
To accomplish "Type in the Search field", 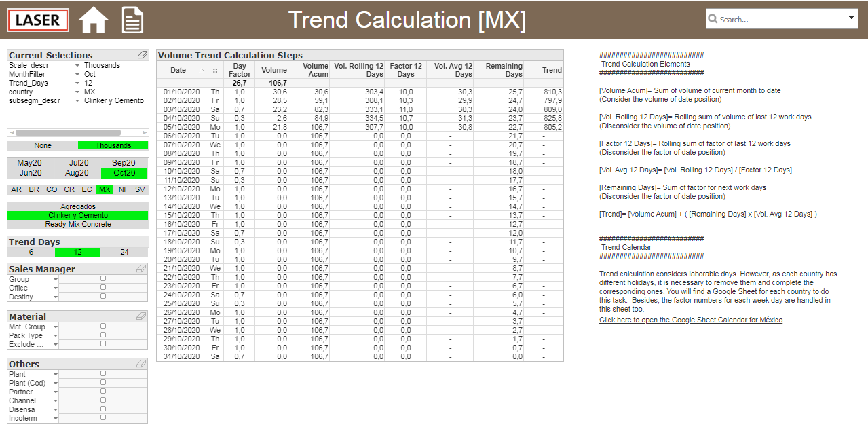I will point(780,19).
